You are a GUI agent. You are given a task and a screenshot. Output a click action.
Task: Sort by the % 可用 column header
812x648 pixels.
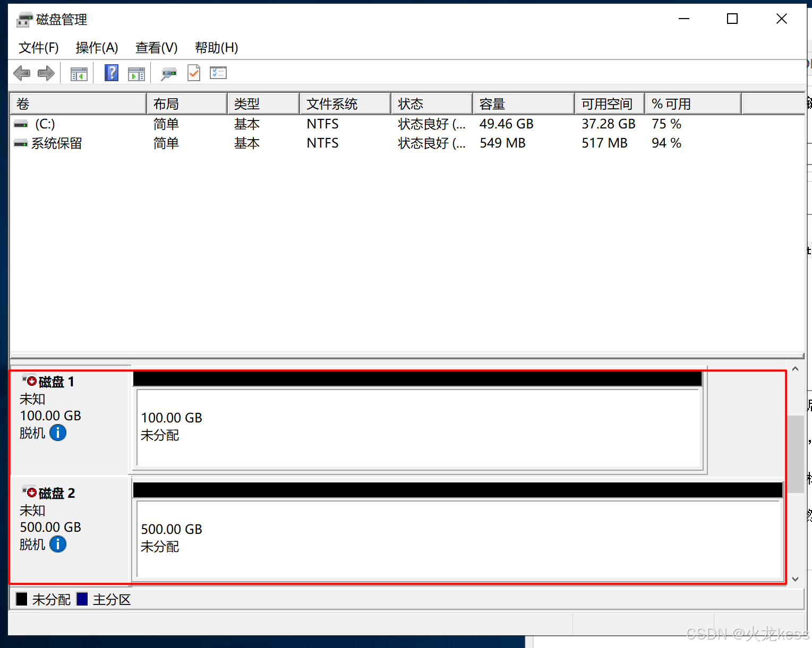pyautogui.click(x=693, y=103)
